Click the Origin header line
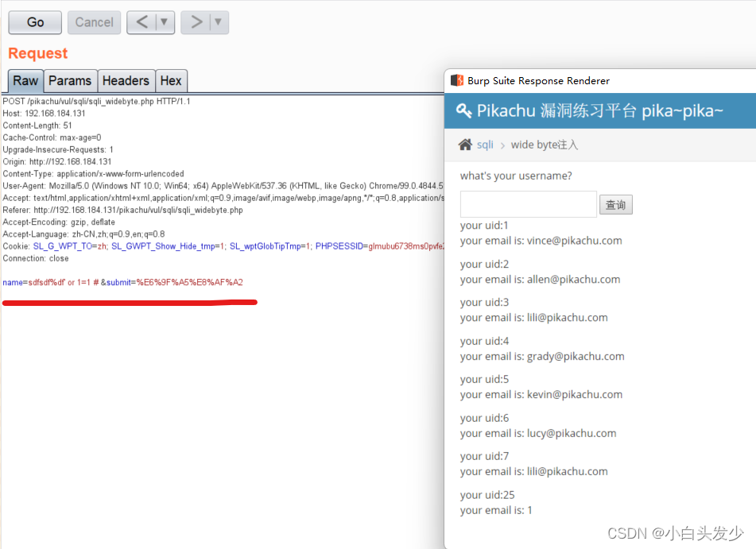The image size is (756, 549). point(57,161)
